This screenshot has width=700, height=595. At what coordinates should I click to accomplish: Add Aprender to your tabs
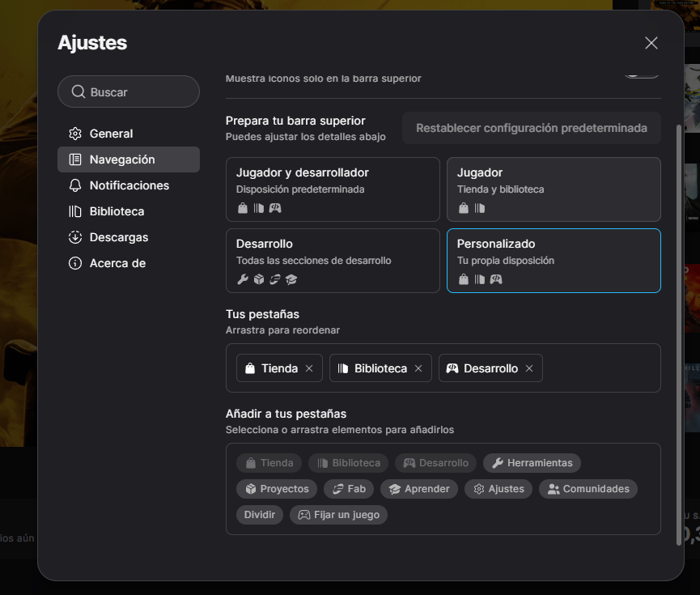pos(418,489)
